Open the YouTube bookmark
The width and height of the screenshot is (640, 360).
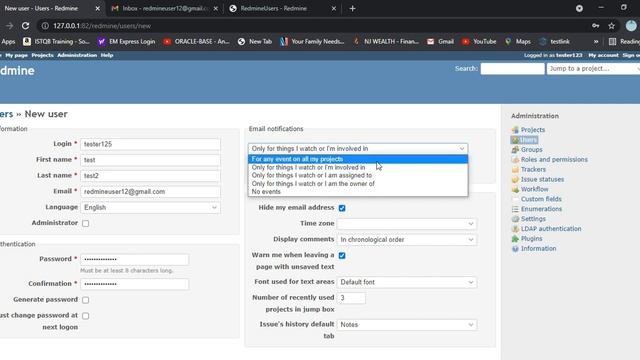[479, 41]
